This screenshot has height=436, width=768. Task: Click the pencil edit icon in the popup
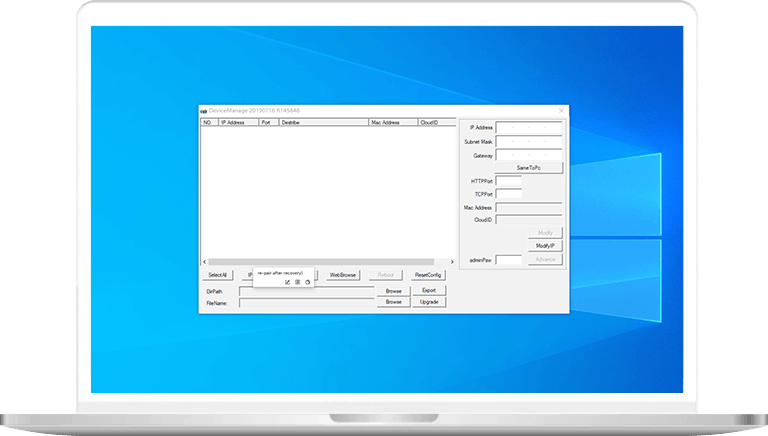pyautogui.click(x=288, y=282)
